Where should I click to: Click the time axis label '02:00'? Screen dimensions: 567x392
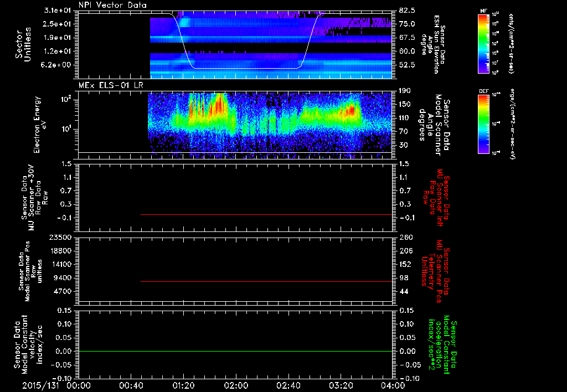tap(236, 385)
